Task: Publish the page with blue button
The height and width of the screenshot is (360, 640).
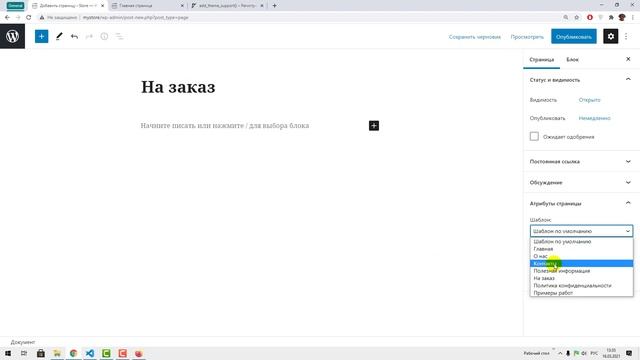Action: [x=573, y=36]
